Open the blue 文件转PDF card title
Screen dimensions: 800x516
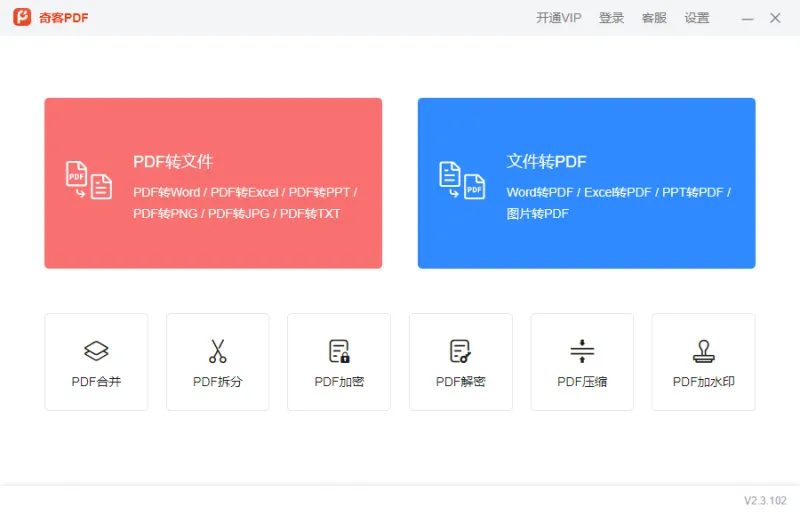pos(546,162)
